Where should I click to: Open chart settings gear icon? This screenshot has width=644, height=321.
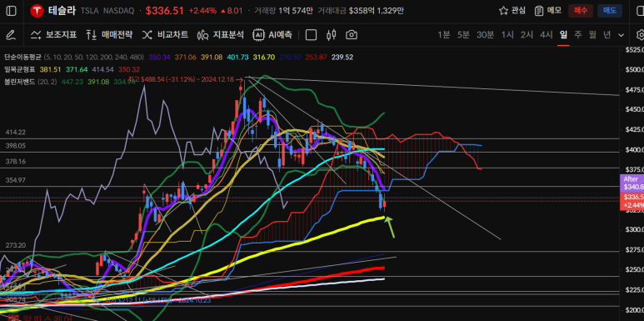[640, 35]
